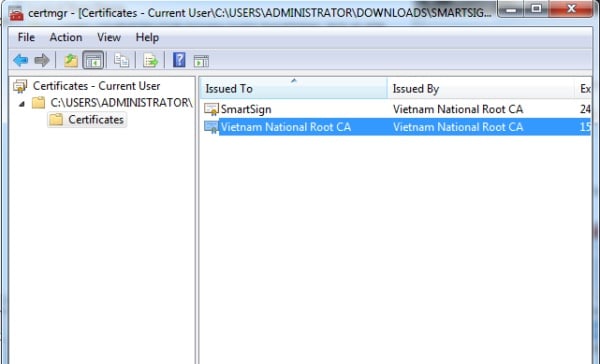
Task: Select the Certificates folder tree item
Action: (96, 119)
